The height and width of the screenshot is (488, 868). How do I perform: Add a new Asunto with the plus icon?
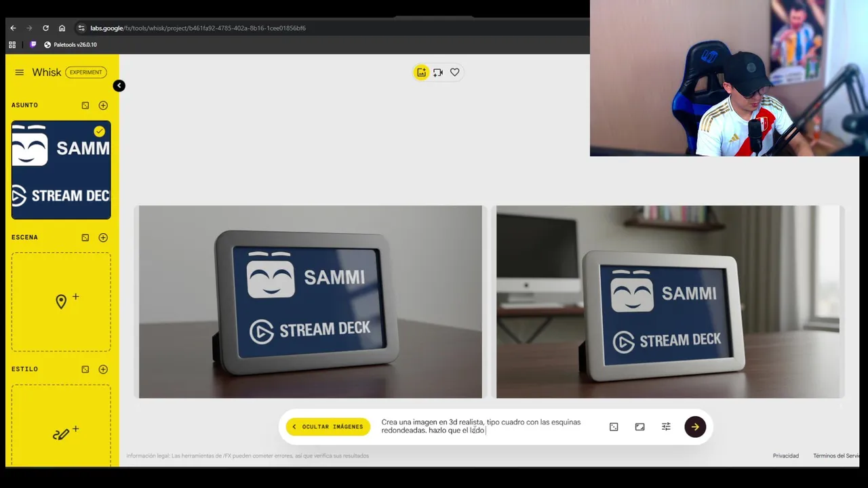(x=103, y=105)
